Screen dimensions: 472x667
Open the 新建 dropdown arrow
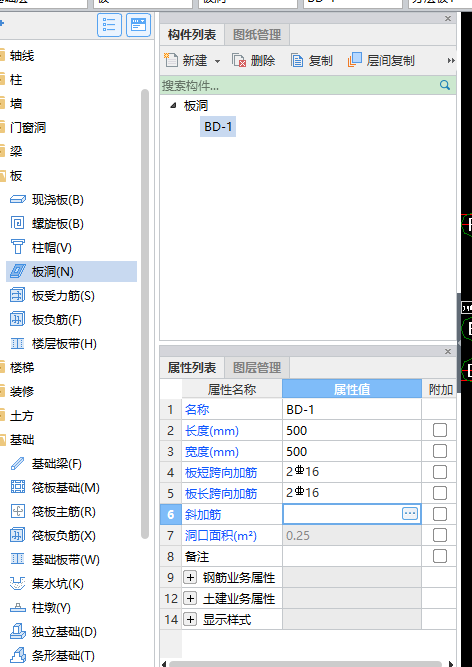pyautogui.click(x=217, y=61)
